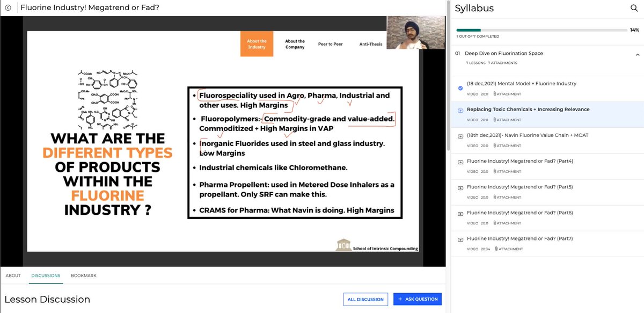Open attachment of Megatrend or Fad (Part5)
Screen dimensions: 644x313
pos(507,197)
